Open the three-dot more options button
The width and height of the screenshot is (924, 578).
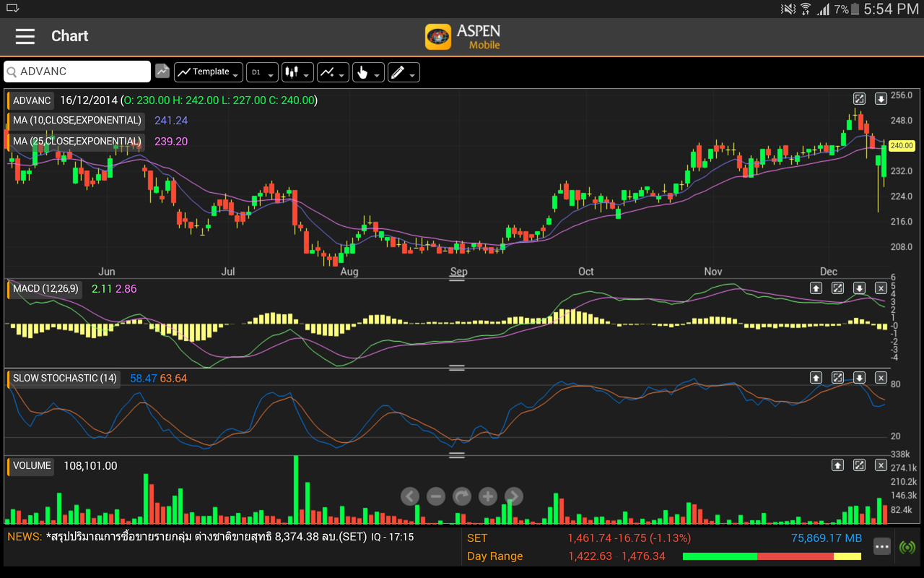(x=882, y=547)
